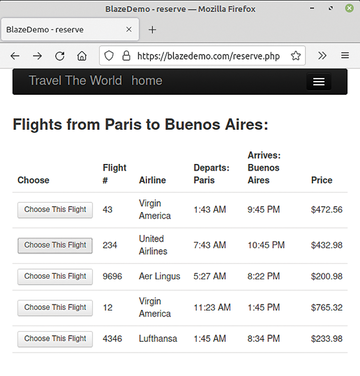
Task: Click the home link in the navbar
Action: (147, 81)
